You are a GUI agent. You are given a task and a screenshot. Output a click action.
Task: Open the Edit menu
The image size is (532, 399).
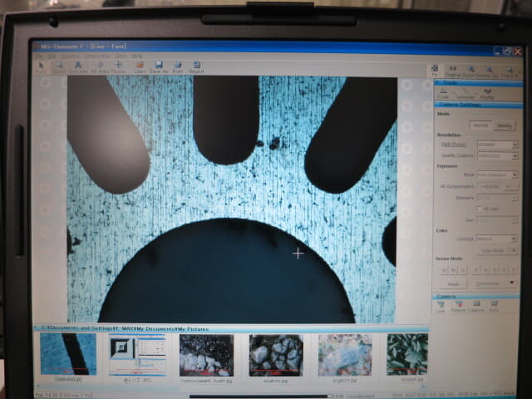click(52, 56)
